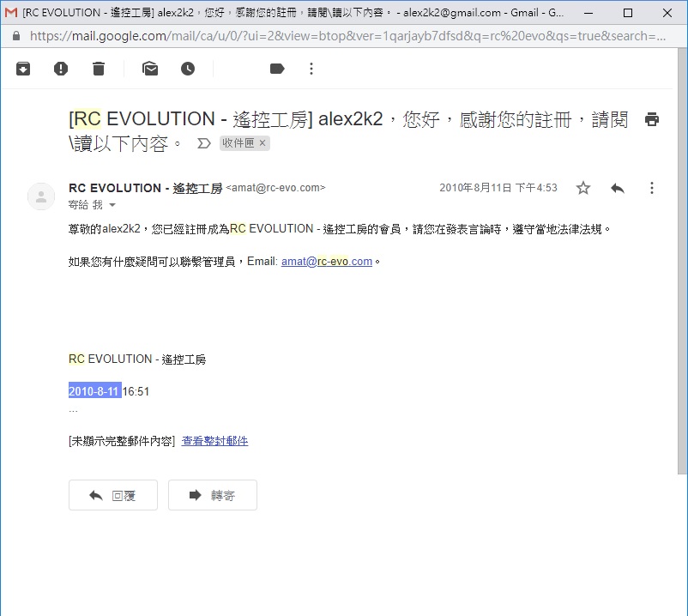Image resolution: width=688 pixels, height=616 pixels.
Task: Click the amat@rc-evo.com email link
Action: pyautogui.click(x=327, y=262)
